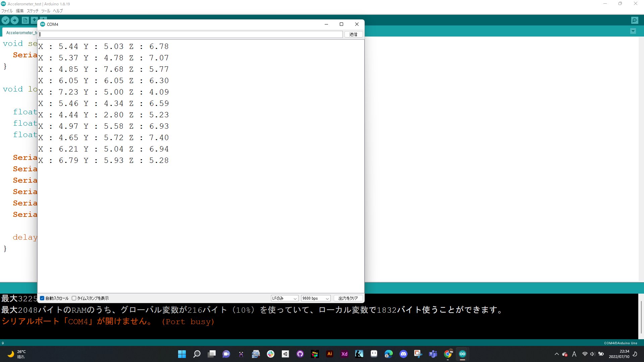Open the ツール menu

pos(45,11)
